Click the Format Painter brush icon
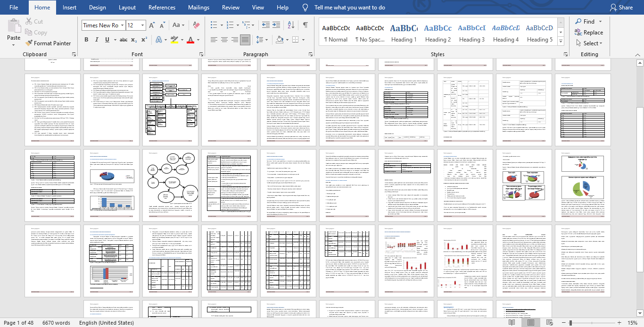This screenshot has width=644, height=327. point(29,43)
